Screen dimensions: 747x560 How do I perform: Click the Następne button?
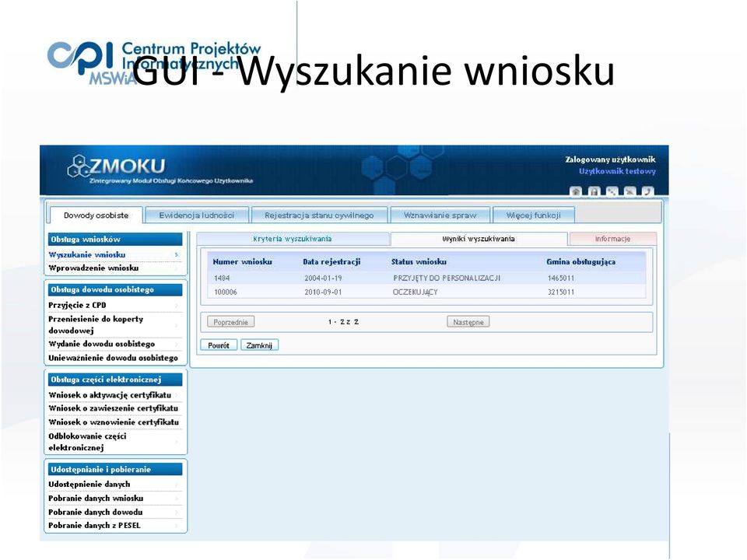[468, 322]
